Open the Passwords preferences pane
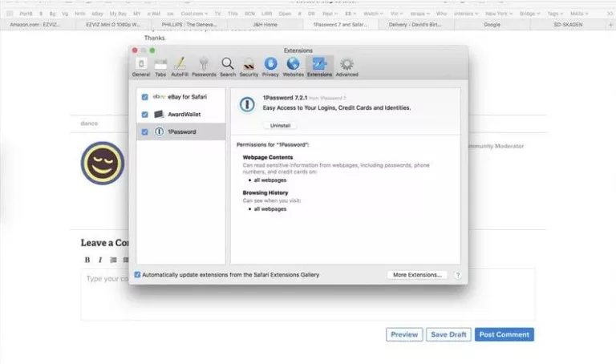 coord(204,67)
